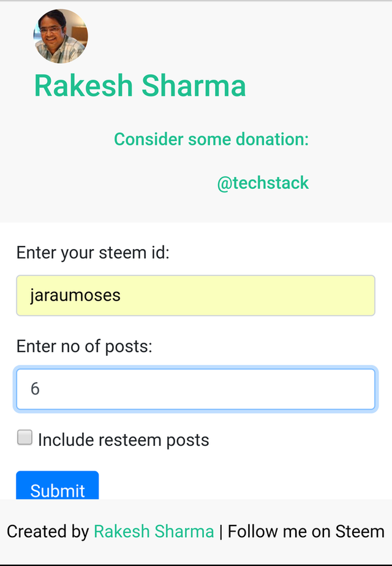Click the word 'Sharma' in the top heading
The height and width of the screenshot is (566, 392).
[194, 86]
